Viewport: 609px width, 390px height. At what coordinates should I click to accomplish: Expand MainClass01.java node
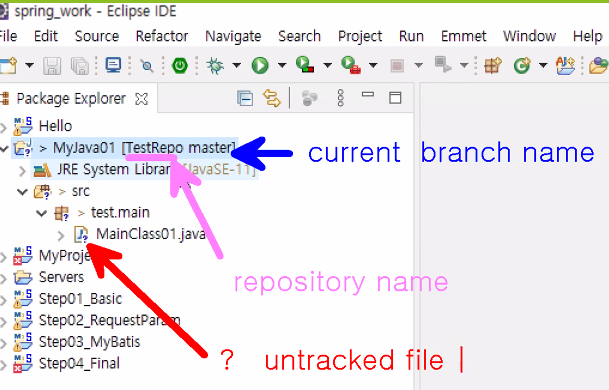pyautogui.click(x=61, y=235)
